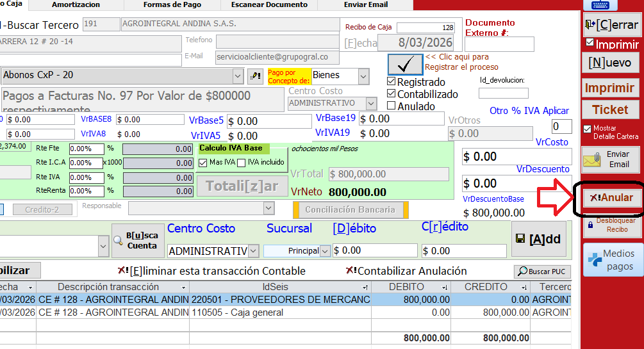644x349 pixels.
Task: Click the keyboard icon at top right
Action: pyautogui.click(x=600, y=5)
